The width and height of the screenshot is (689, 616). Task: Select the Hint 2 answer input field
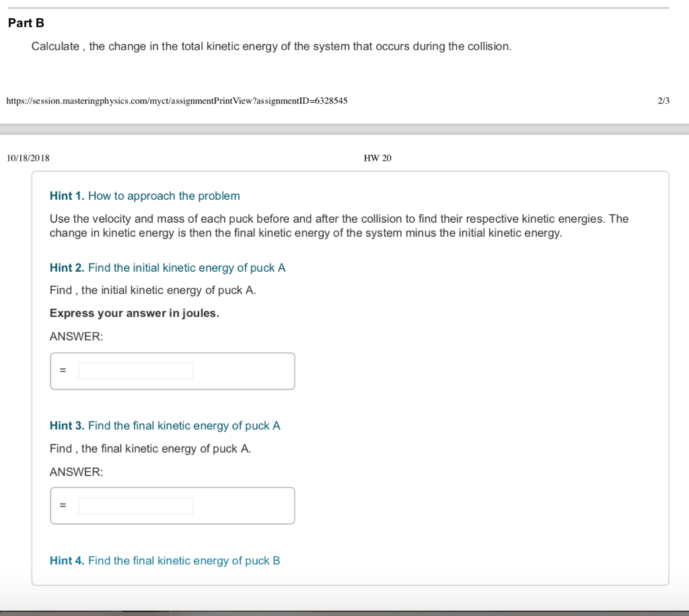tap(135, 370)
